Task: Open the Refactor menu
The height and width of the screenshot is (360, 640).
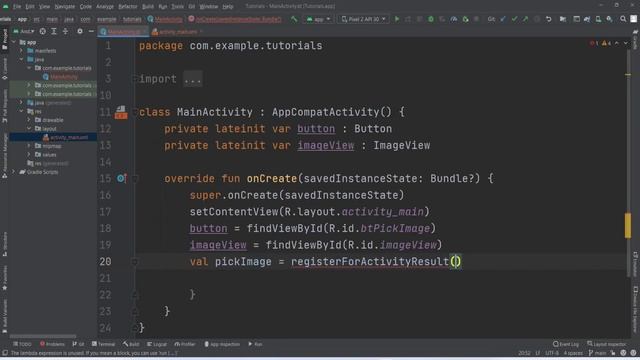Action: point(128,7)
